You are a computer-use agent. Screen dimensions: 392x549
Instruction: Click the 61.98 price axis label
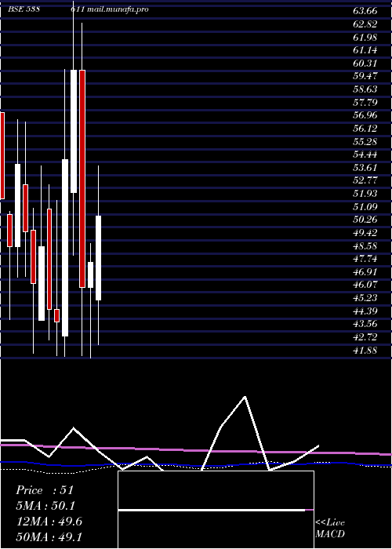[365, 37]
